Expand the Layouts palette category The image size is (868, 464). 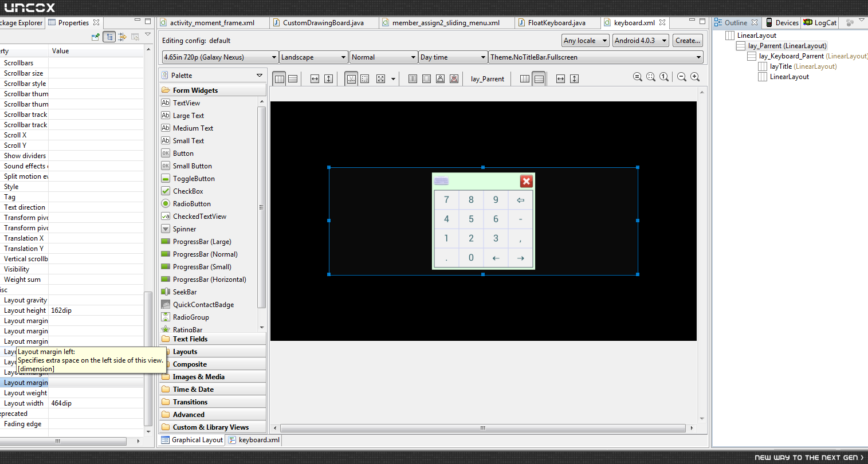[x=213, y=352]
